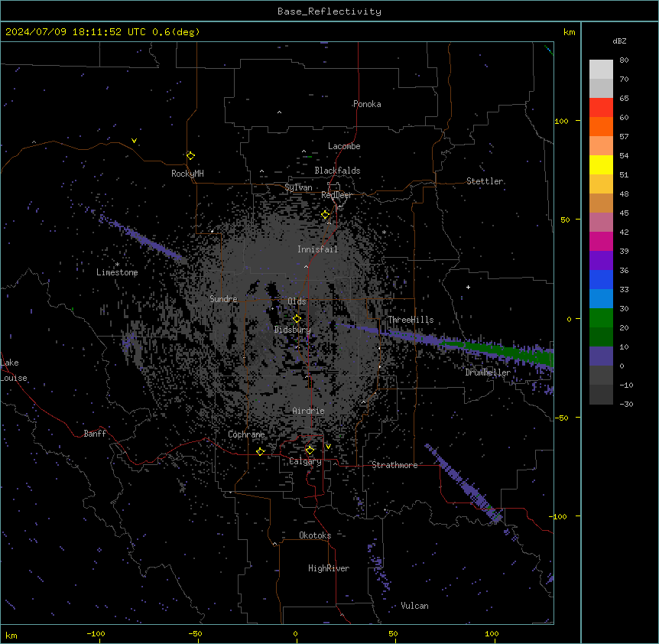The height and width of the screenshot is (644, 659).
Task: Click the white cross marker east of ThreeHills
Action: click(x=468, y=287)
